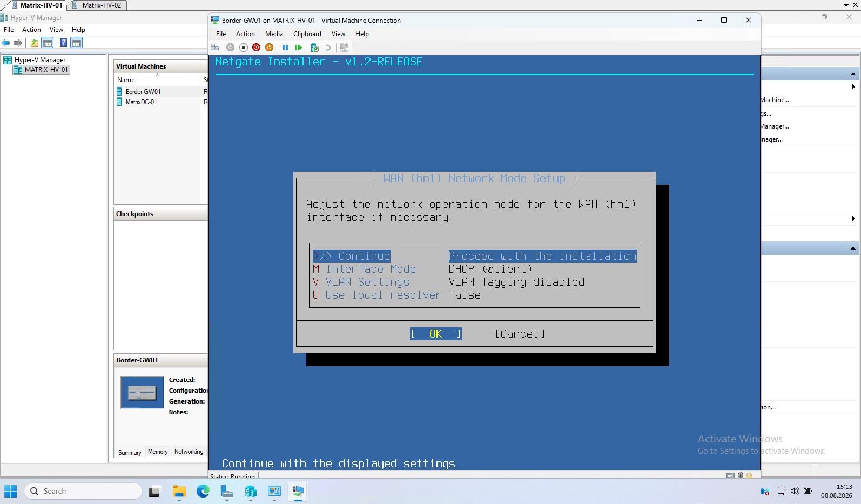Click the Up One Level folder icon

tap(35, 43)
